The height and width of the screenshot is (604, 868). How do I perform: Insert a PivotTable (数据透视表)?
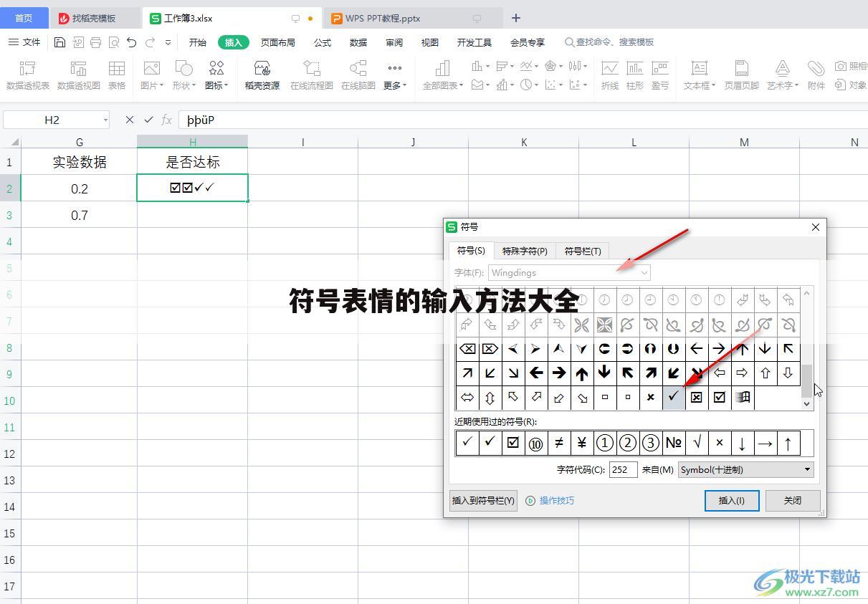pyautogui.click(x=28, y=75)
